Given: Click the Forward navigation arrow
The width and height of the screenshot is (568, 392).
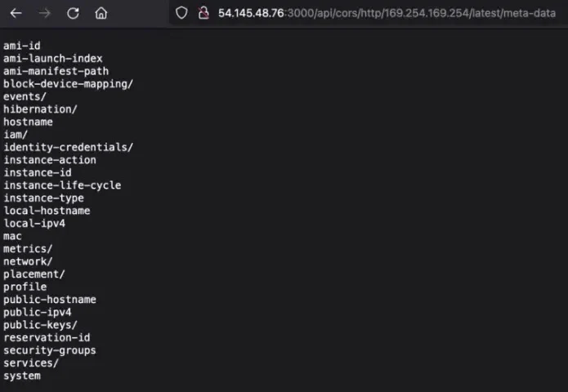Looking at the screenshot, I should point(44,13).
